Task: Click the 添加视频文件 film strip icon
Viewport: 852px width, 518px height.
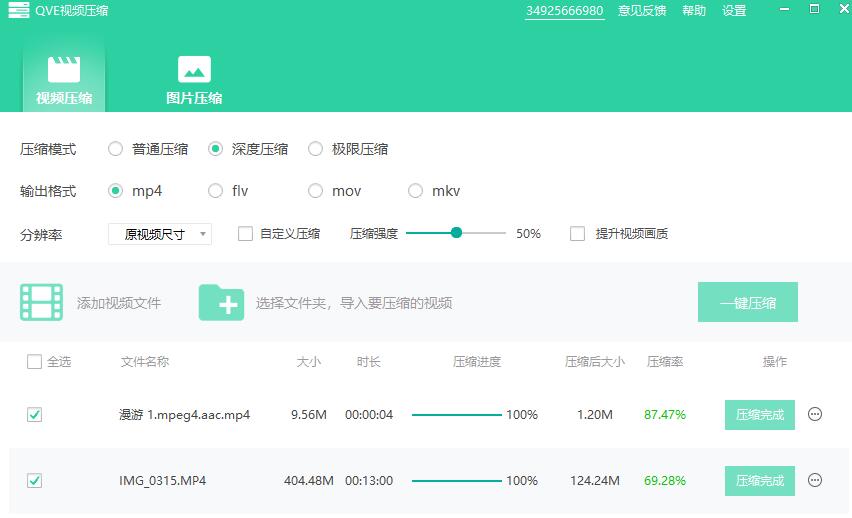Action: (41, 302)
